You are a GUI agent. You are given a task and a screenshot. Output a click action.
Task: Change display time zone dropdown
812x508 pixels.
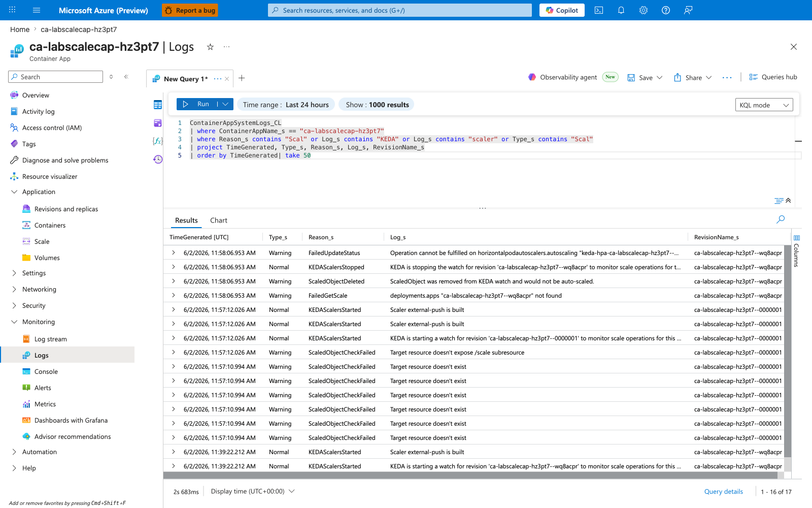pos(252,491)
